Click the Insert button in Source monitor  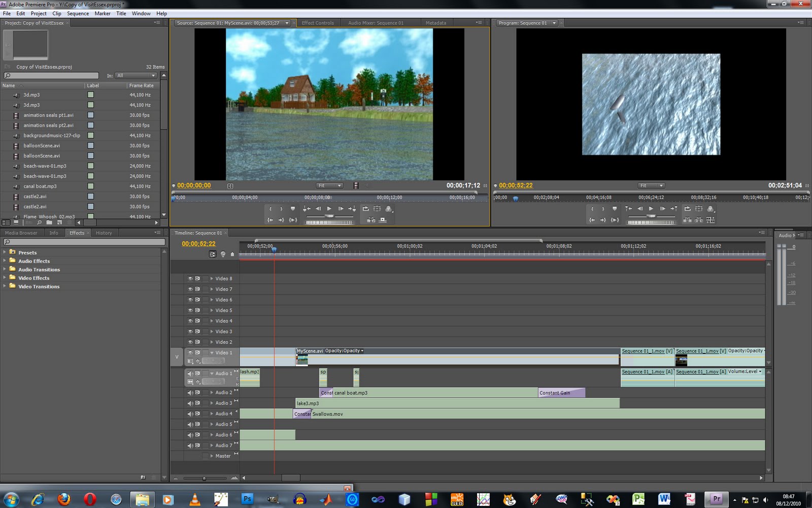coord(371,220)
